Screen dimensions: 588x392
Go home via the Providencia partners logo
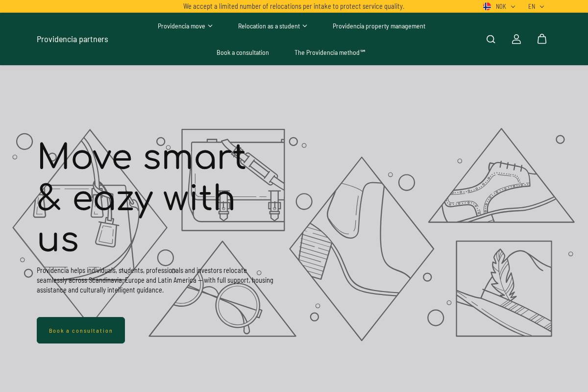pyautogui.click(x=73, y=39)
